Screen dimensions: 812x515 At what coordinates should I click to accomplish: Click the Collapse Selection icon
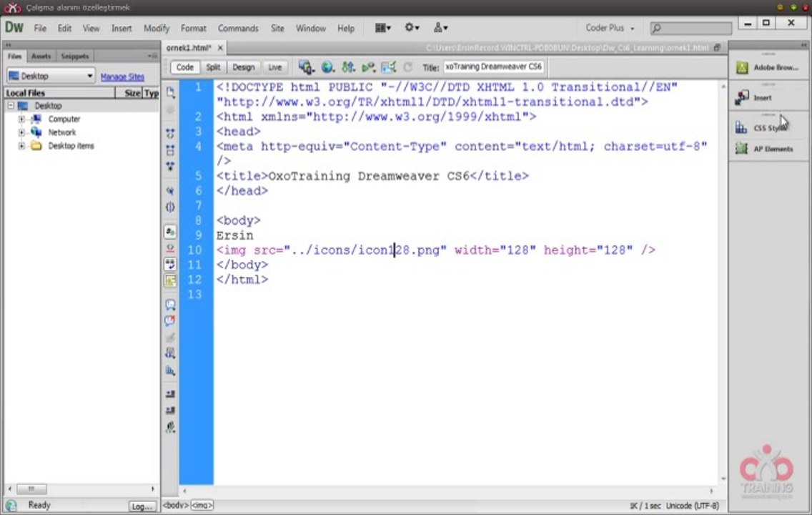click(x=170, y=150)
